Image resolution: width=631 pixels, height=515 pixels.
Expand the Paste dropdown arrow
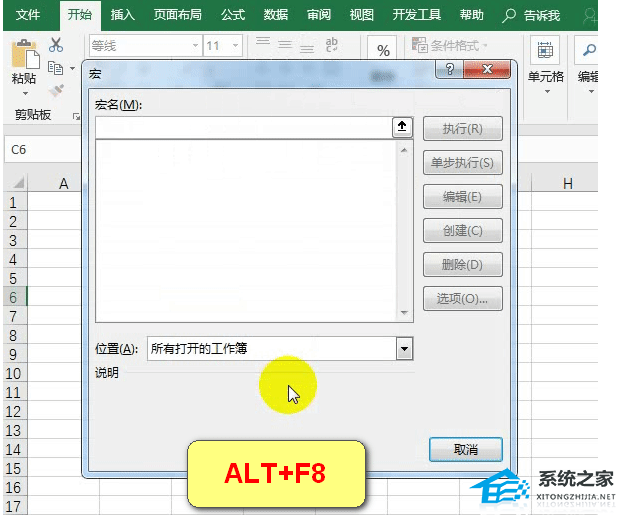[x=25, y=93]
